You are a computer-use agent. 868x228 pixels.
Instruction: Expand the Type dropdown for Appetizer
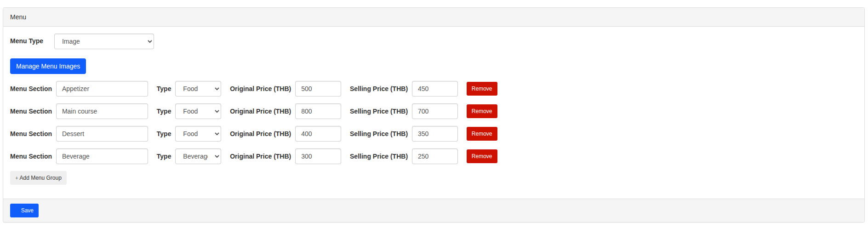pos(198,89)
